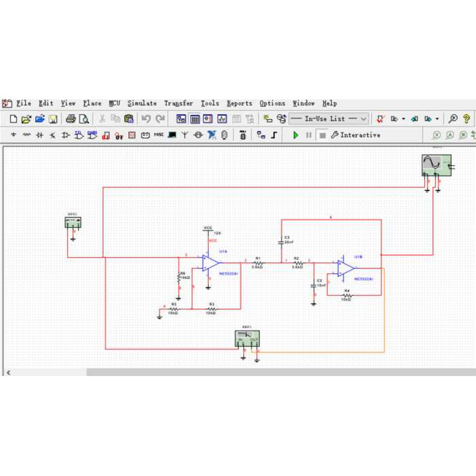Place a source from the ground symbol icon
The width and height of the screenshot is (476, 476).
pos(13,135)
